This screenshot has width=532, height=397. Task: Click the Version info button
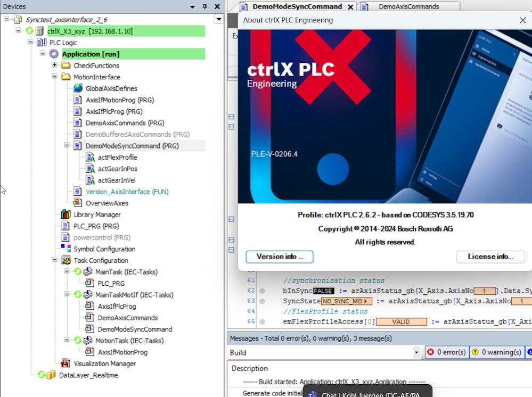coord(280,257)
